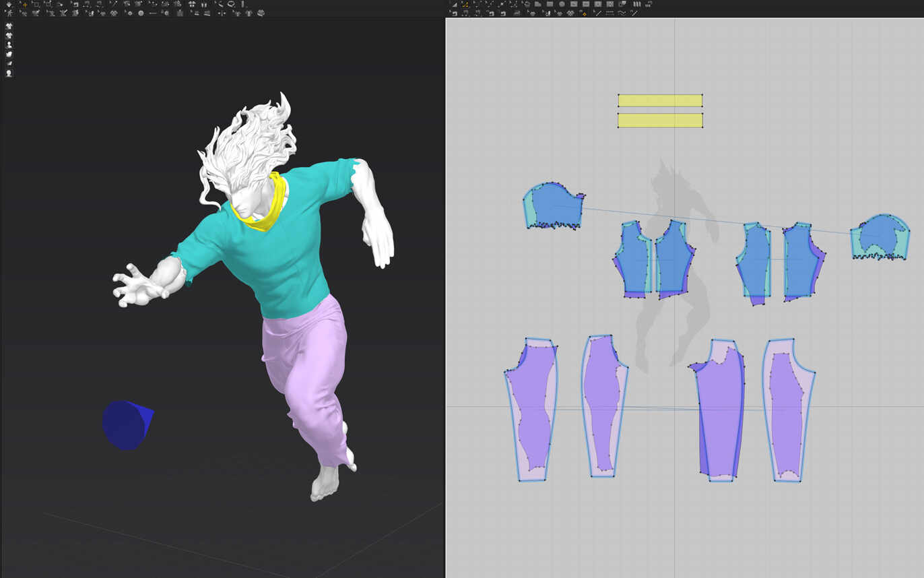Select the upper yellow rectangle pattern
The height and width of the screenshot is (578, 924).
[660, 100]
